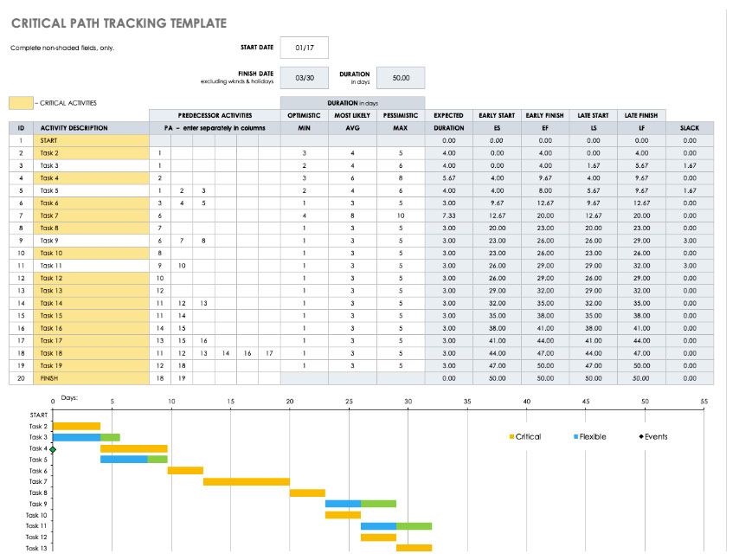Select Task 7 expected duration 7.33
The height and width of the screenshot is (560, 739).
coord(448,216)
